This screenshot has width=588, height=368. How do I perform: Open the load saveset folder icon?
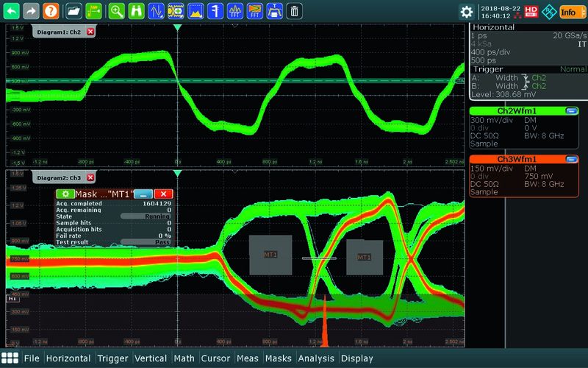pyautogui.click(x=74, y=11)
